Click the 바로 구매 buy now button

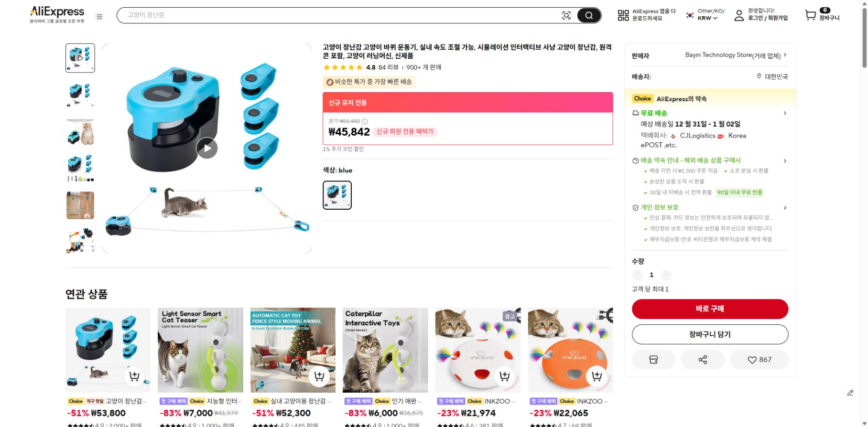(710, 309)
